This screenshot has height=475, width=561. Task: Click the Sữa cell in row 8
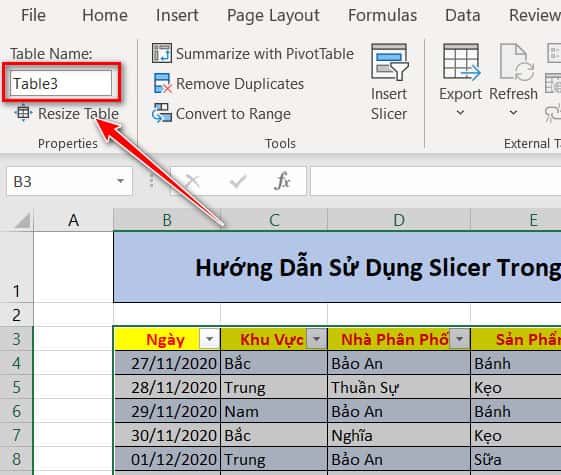[516, 459]
